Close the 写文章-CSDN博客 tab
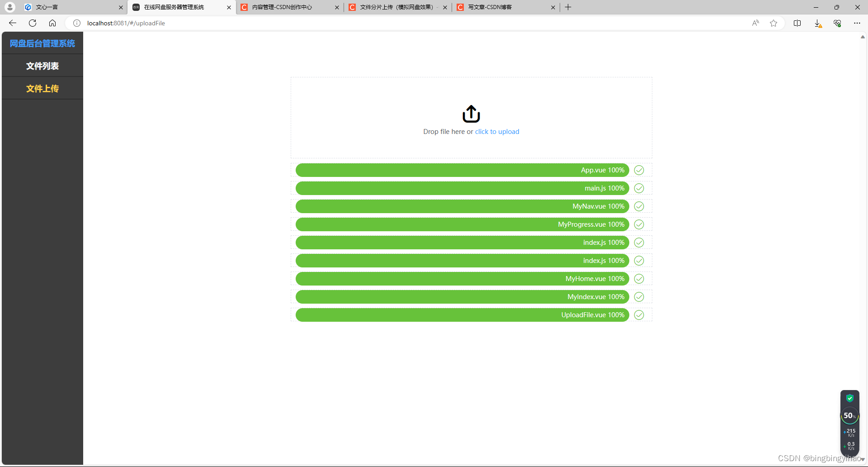 (553, 7)
